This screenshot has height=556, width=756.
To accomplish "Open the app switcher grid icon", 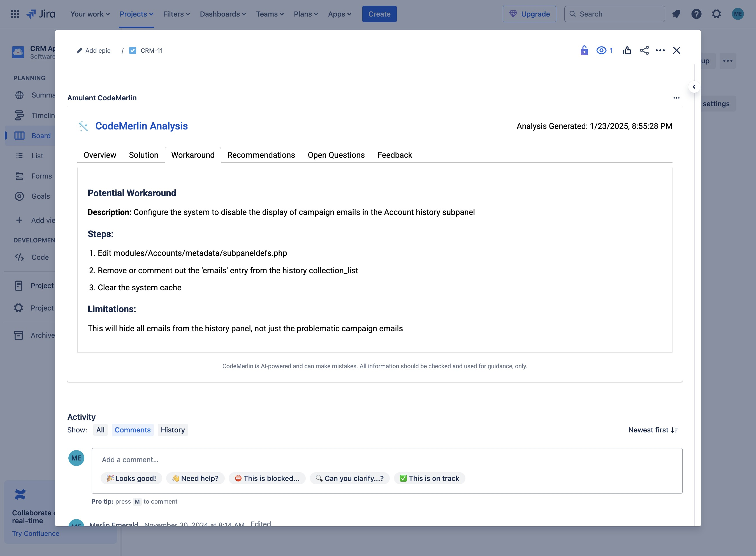I will click(x=15, y=14).
